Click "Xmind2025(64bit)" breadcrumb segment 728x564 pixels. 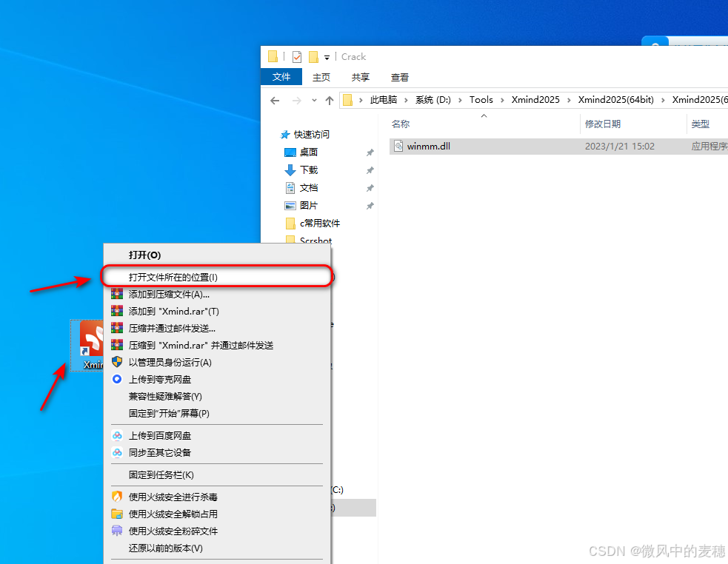615,100
